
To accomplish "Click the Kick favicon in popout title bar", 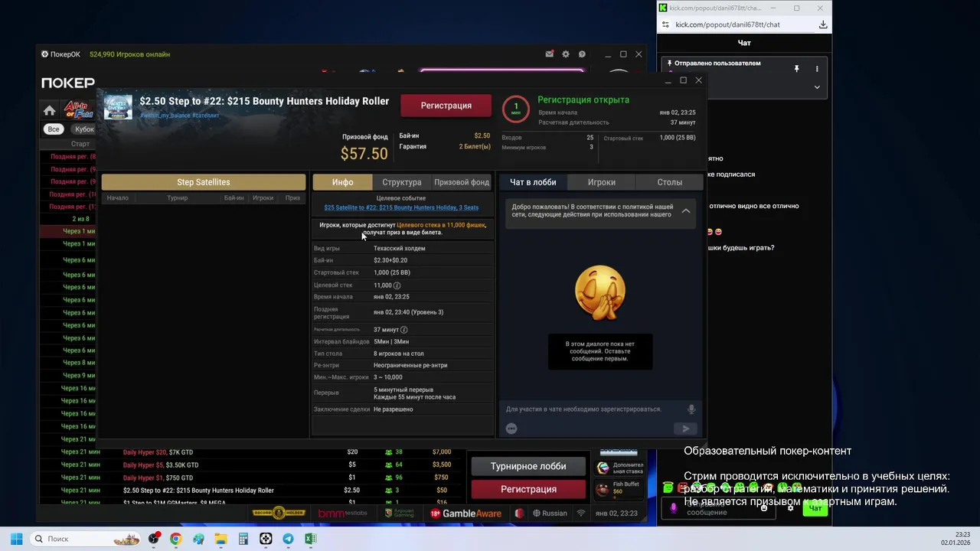I will point(663,8).
